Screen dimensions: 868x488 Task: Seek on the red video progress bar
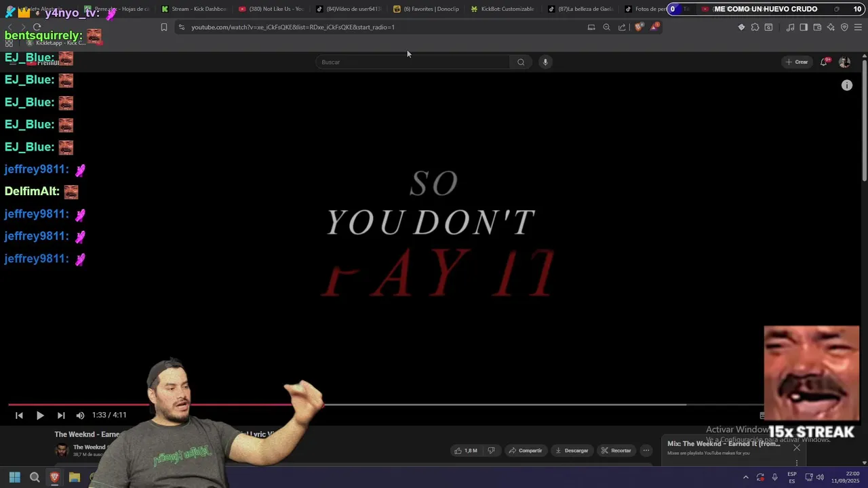pyautogui.click(x=166, y=405)
